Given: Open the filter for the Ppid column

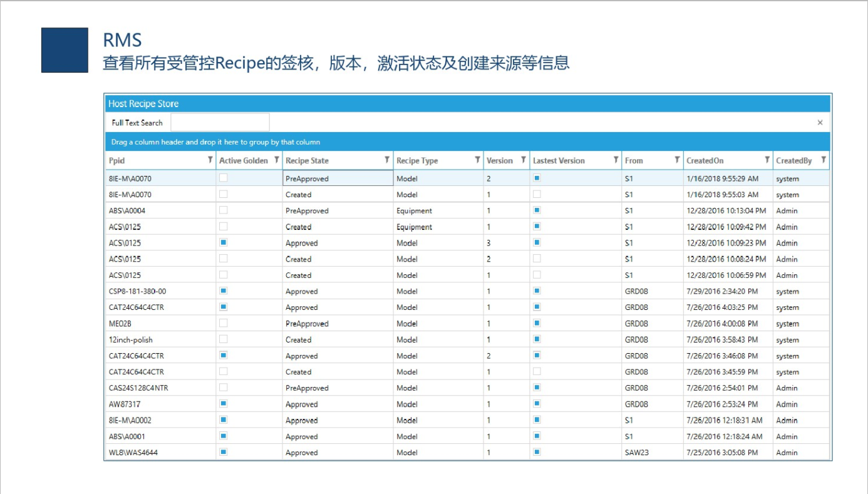Looking at the screenshot, I should (x=209, y=160).
